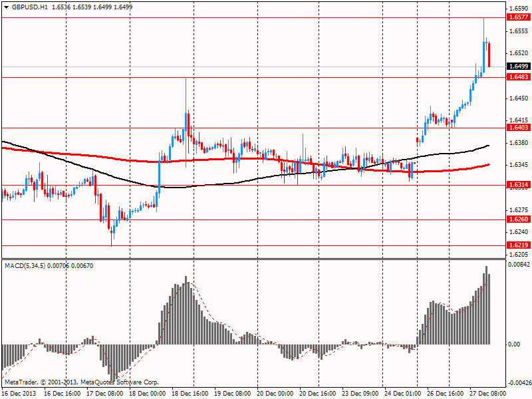Click the 17 Dec 08:00 time label
The width and height of the screenshot is (532, 399).
tap(105, 394)
